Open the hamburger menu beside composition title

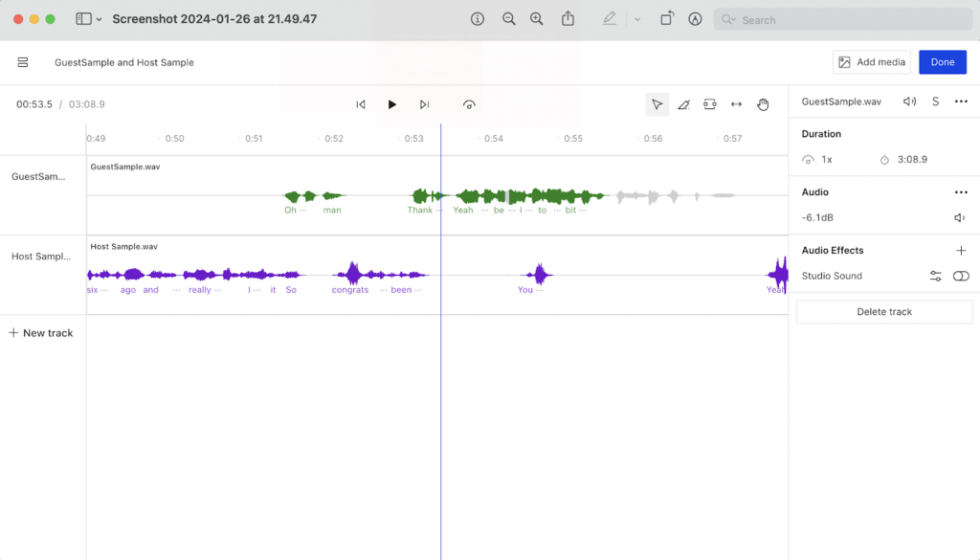(x=23, y=62)
